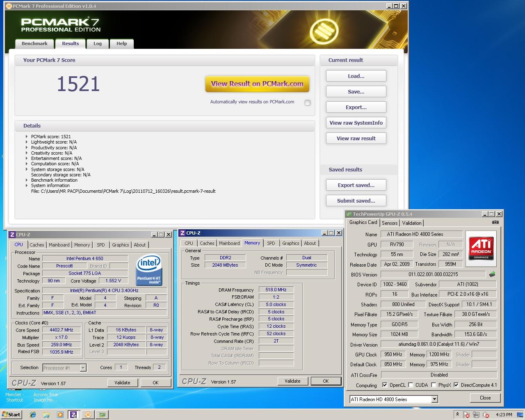Click View Result on PCMark.com button

click(x=257, y=84)
